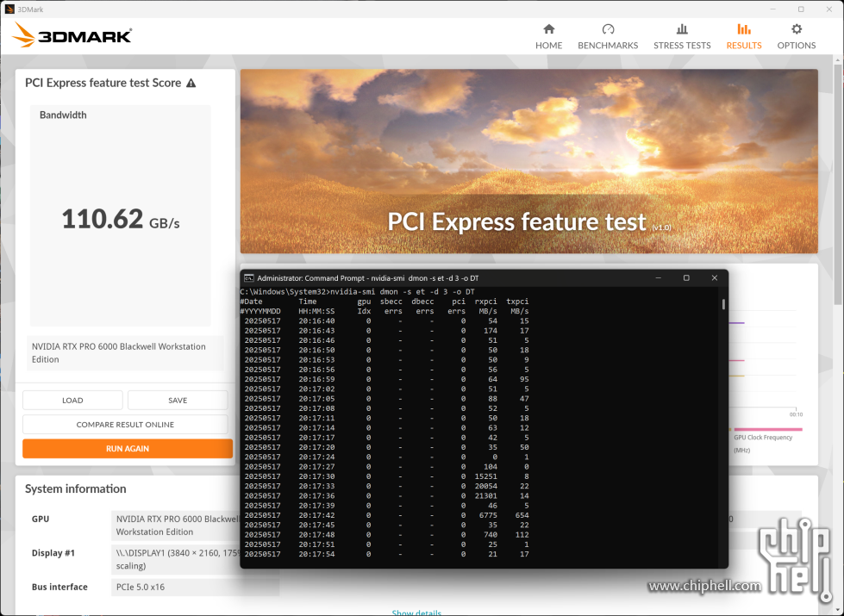The image size is (844, 616).
Task: Click the Show details link
Action: [416, 613]
